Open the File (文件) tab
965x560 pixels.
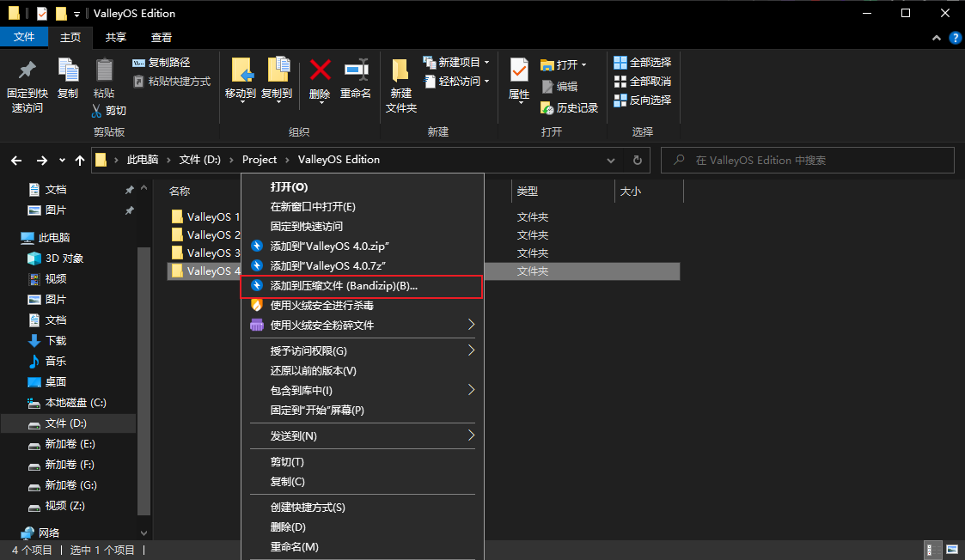tap(24, 37)
